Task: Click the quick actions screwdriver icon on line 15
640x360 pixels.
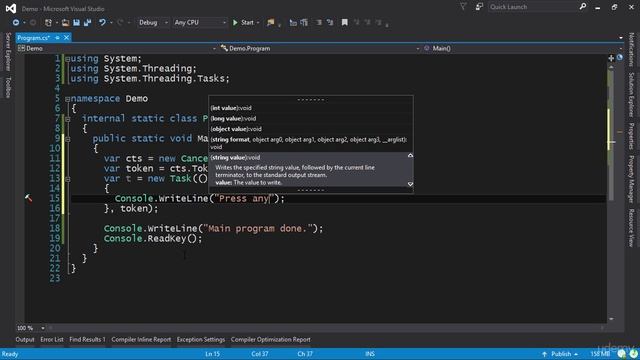Action: pyautogui.click(x=28, y=198)
